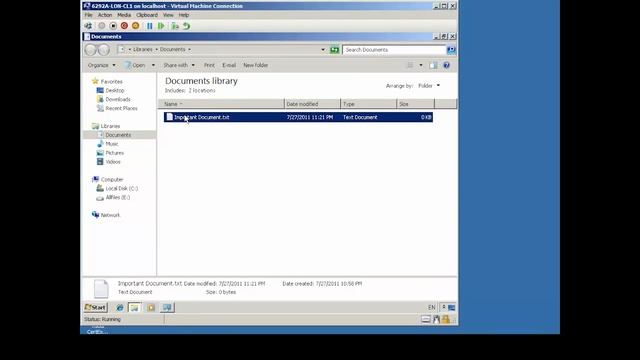Click the Print command
The height and width of the screenshot is (360, 640).
209,65
